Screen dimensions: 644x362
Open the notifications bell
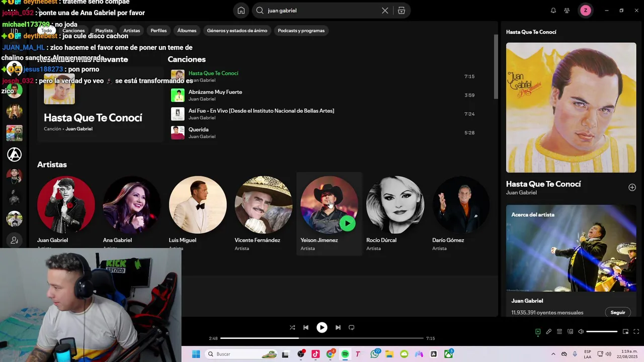tap(553, 11)
